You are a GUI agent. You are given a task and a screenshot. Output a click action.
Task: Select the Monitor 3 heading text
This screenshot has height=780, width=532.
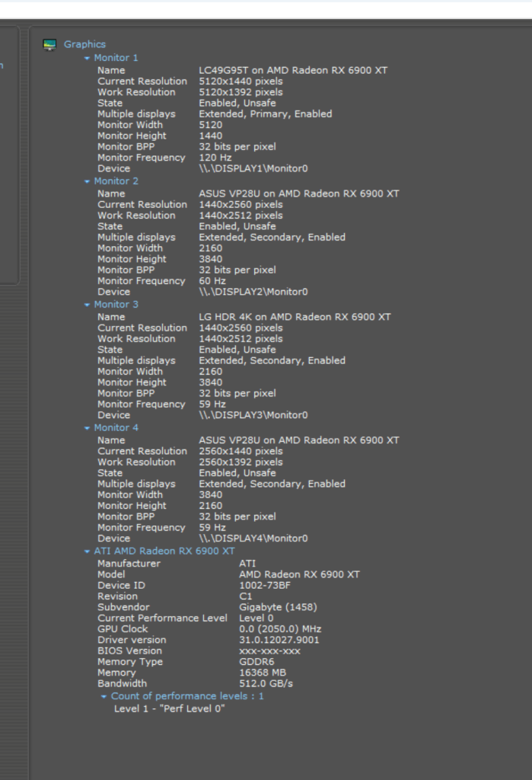[x=116, y=305]
